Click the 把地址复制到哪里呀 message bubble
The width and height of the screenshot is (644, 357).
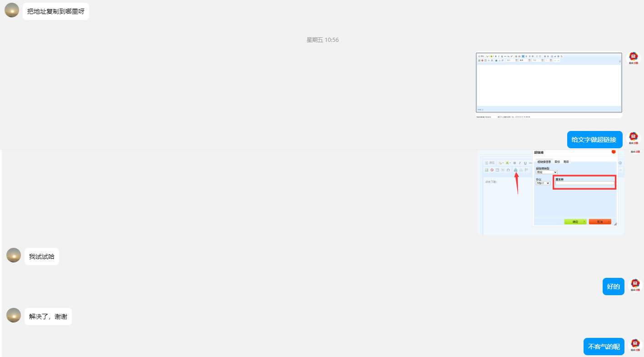[x=56, y=11]
